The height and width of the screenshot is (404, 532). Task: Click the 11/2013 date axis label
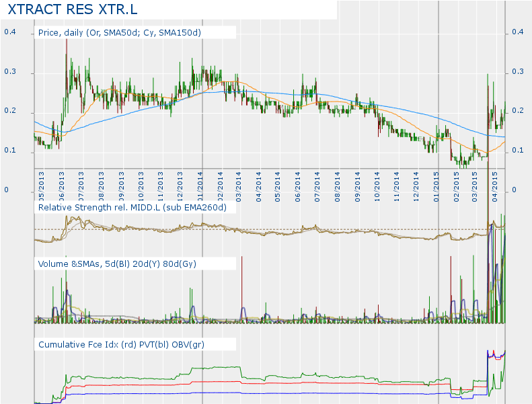(160, 187)
